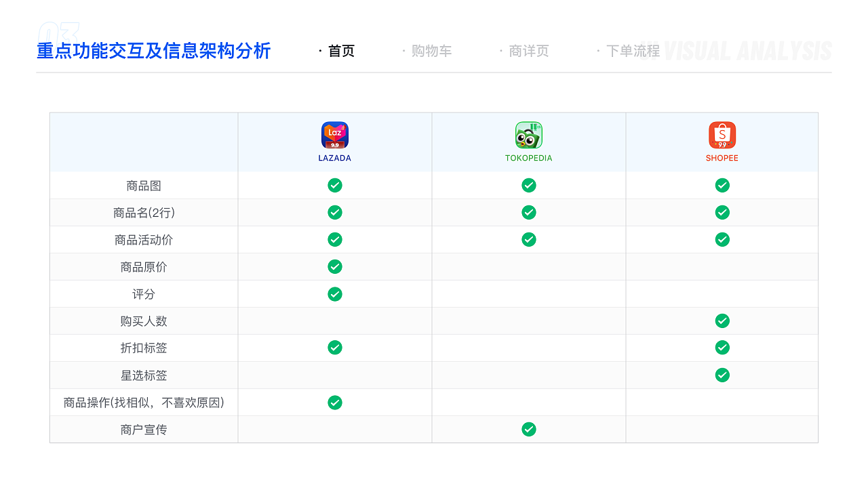Click the 商品原价 row label

click(x=144, y=267)
